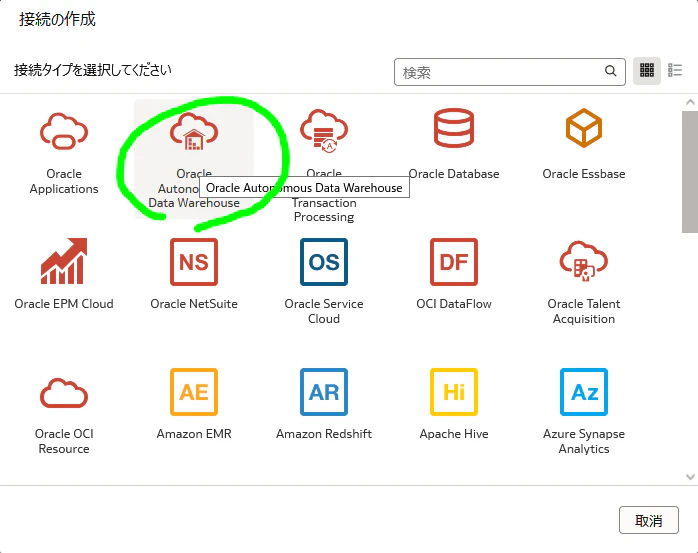Select the OCI DataFlow DF icon

pyautogui.click(x=454, y=262)
